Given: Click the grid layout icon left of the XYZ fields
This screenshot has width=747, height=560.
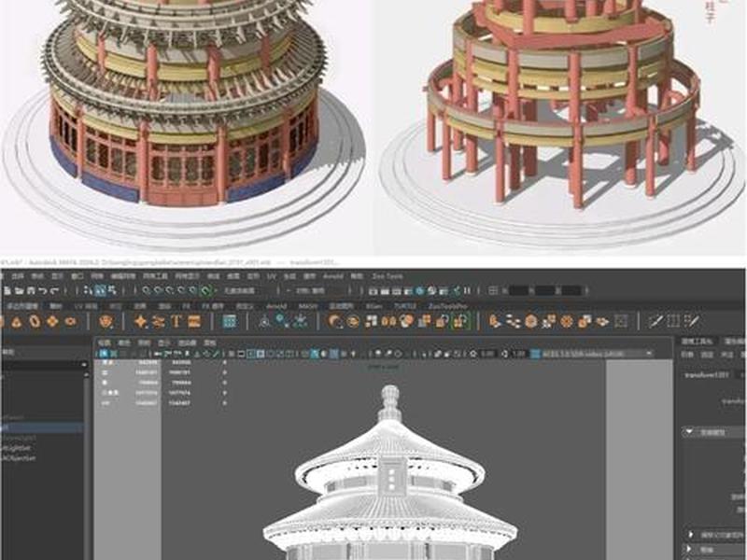Looking at the screenshot, I should pos(494,290).
